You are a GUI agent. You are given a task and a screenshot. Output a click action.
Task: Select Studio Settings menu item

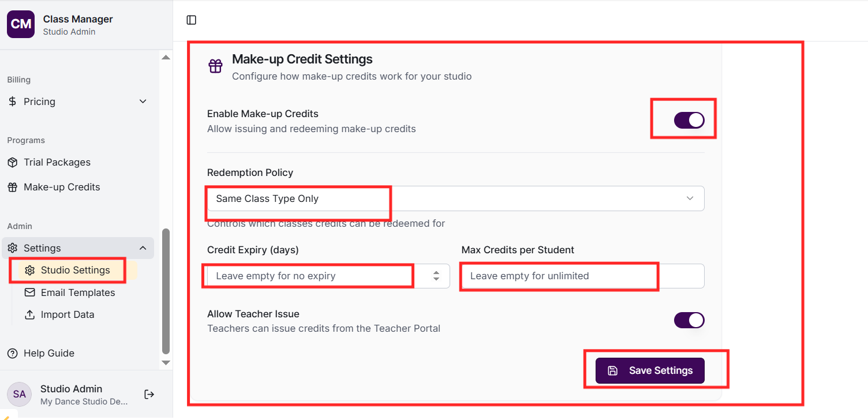pos(75,270)
